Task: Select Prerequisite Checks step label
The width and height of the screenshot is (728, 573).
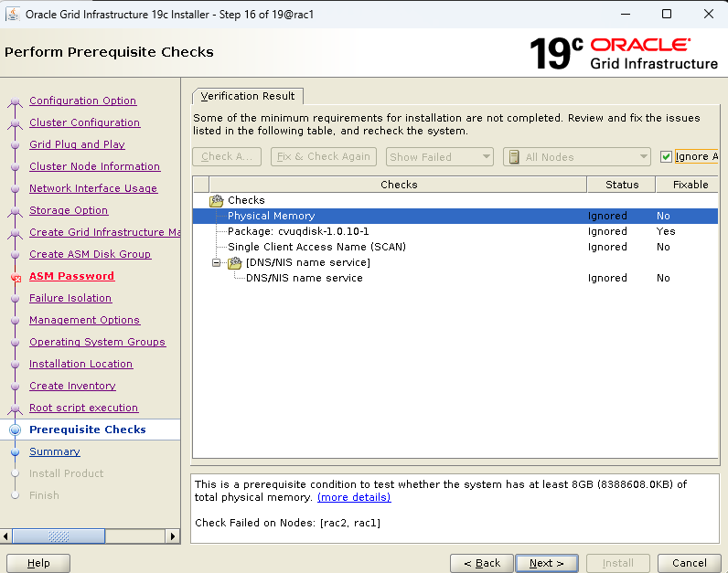Action: (x=87, y=430)
